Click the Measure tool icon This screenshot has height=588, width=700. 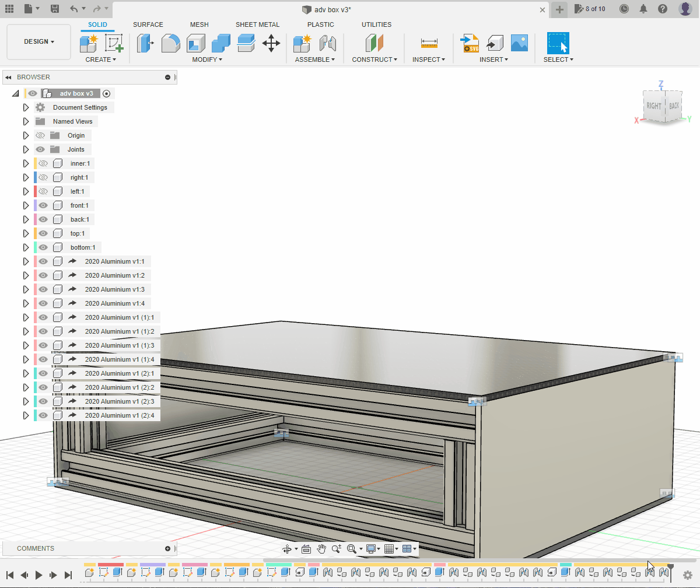(x=429, y=43)
